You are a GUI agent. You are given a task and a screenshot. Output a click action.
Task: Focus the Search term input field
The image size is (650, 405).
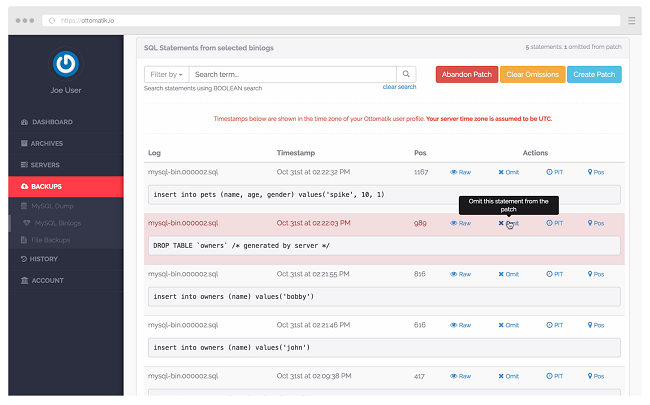(x=292, y=75)
